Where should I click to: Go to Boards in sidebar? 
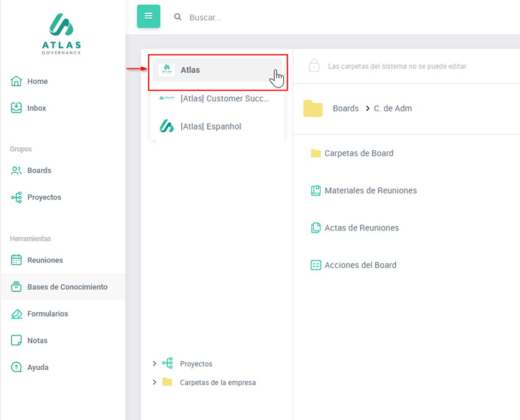coord(39,171)
